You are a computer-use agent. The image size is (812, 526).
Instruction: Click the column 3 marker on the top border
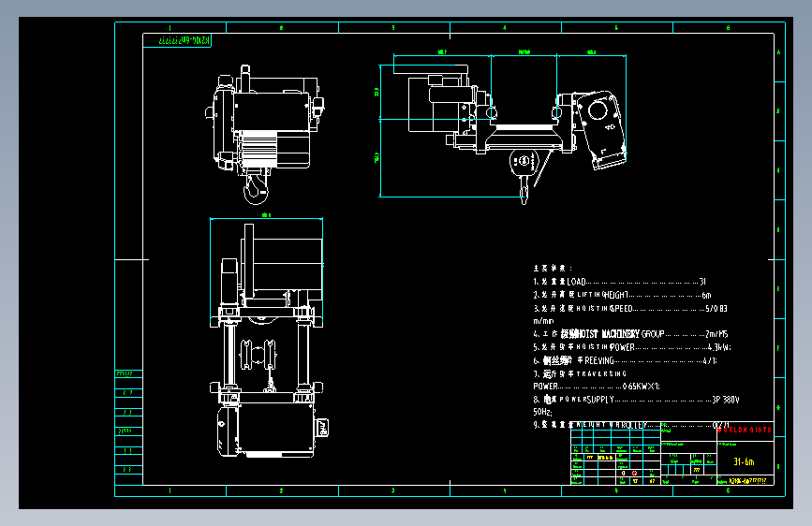click(393, 27)
